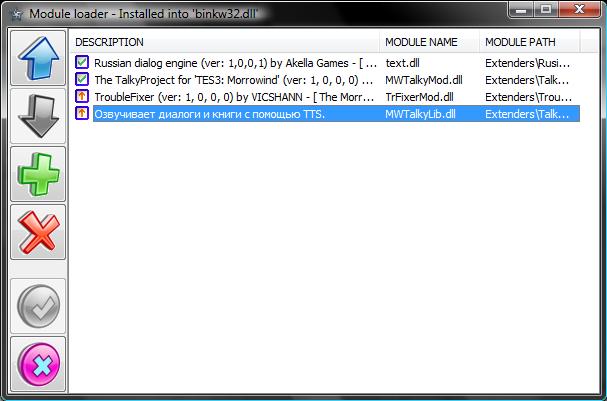Cancel with the pink round X button
607x401 pixels.
38,364
